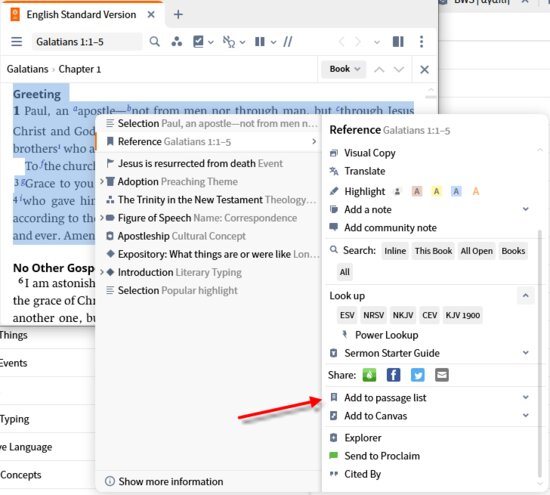Viewport: 550px width, 495px height.
Task: Search All Open resources
Action: click(x=476, y=251)
